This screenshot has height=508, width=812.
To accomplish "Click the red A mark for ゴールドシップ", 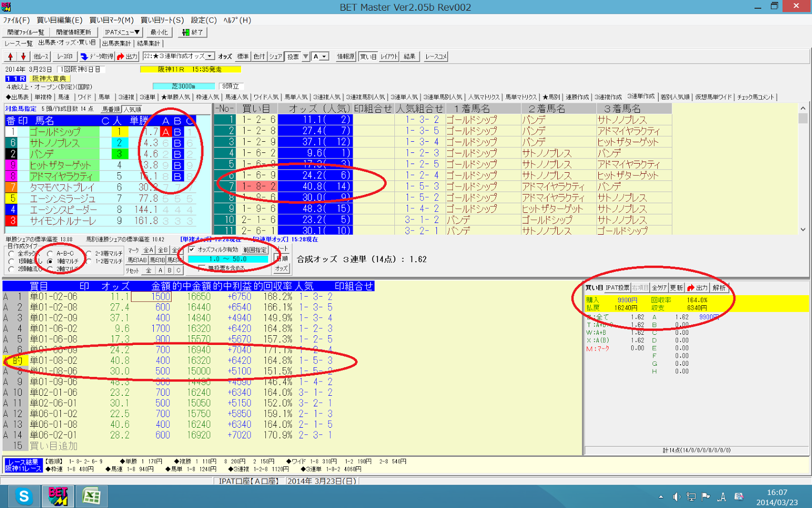I will point(165,132).
